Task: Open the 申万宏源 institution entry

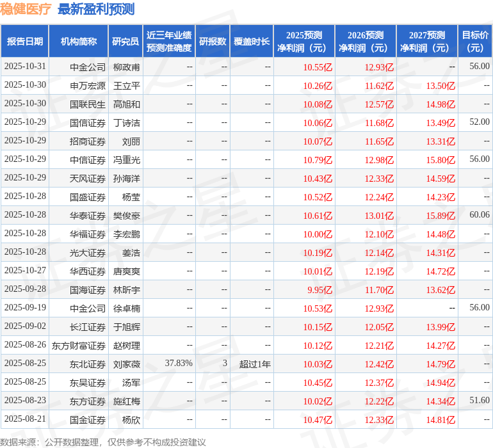Action: click(88, 85)
